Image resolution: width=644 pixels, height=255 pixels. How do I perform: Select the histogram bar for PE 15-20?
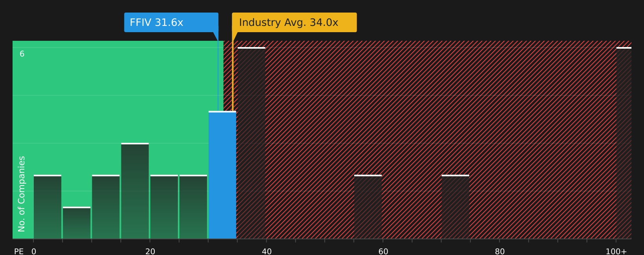(x=135, y=191)
